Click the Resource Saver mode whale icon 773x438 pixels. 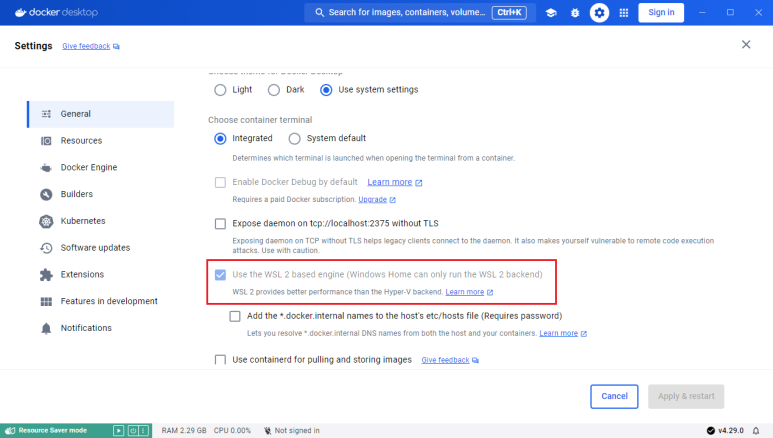[10, 431]
